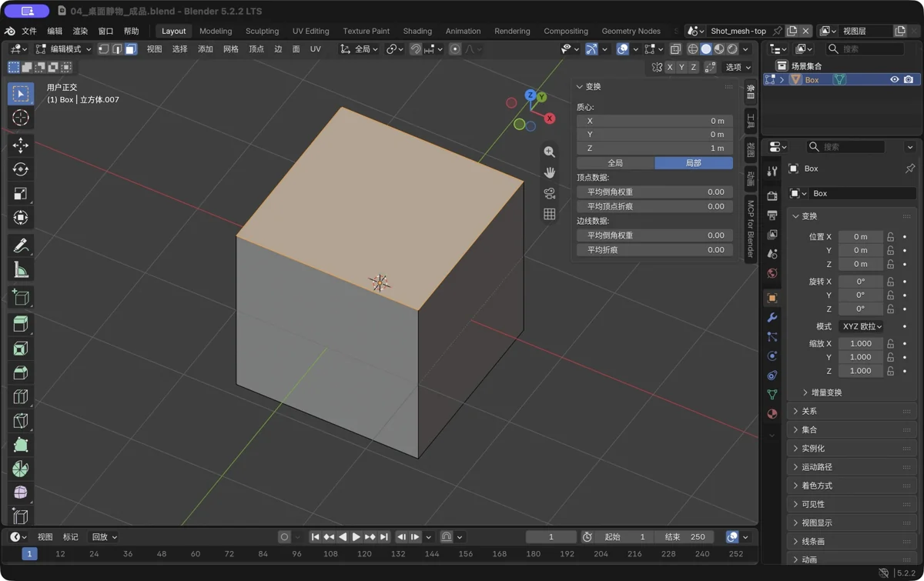This screenshot has width=924, height=581.
Task: Open the Material properties tab icon
Action: coord(772,414)
